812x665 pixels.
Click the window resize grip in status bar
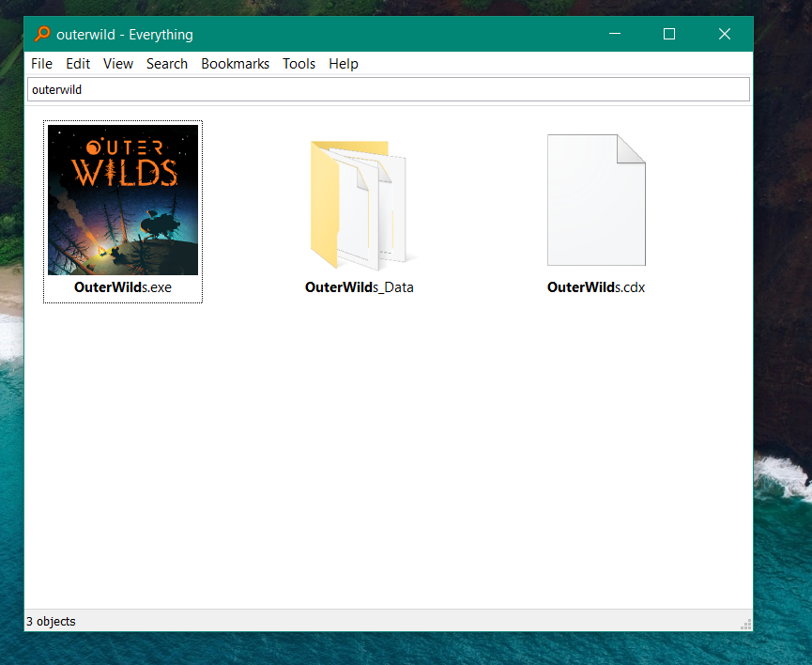tap(745, 625)
